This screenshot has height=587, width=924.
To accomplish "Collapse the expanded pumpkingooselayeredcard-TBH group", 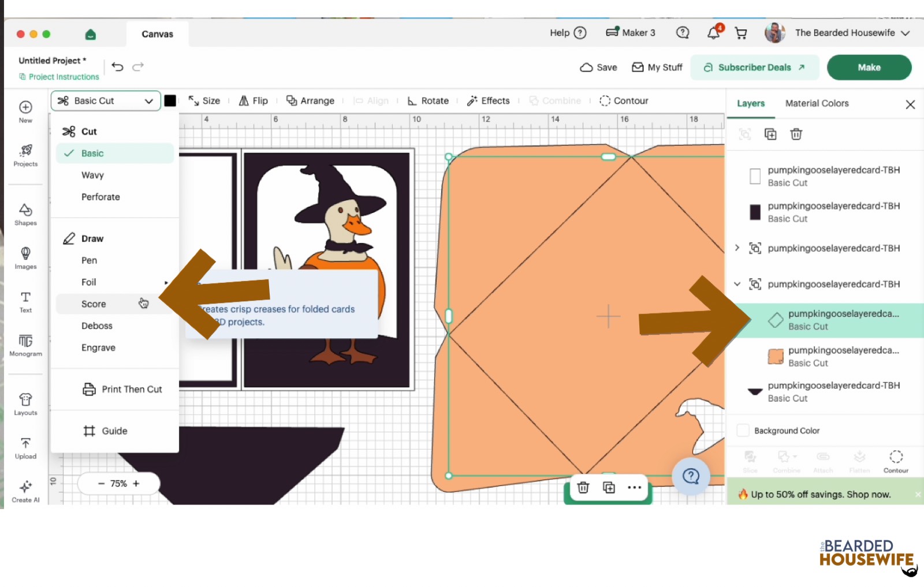I will 737,284.
